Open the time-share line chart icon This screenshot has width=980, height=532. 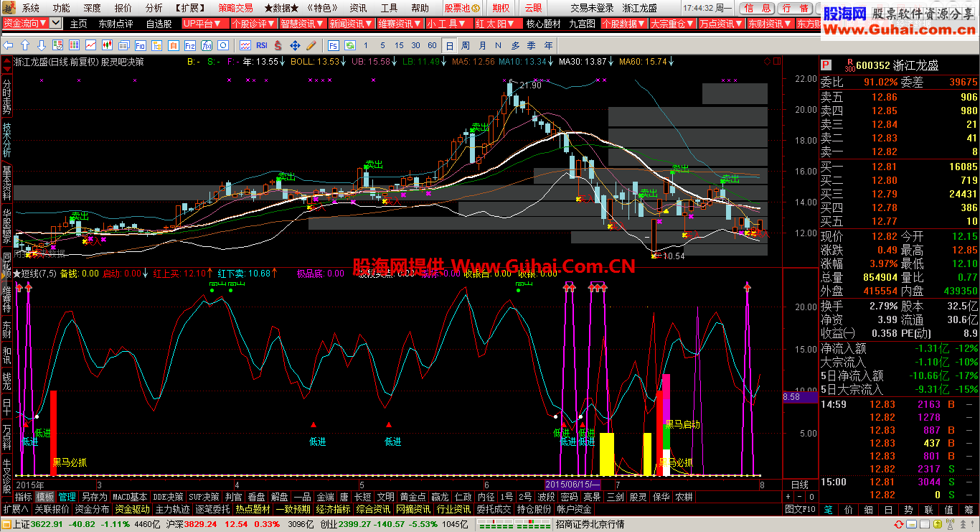(90, 45)
